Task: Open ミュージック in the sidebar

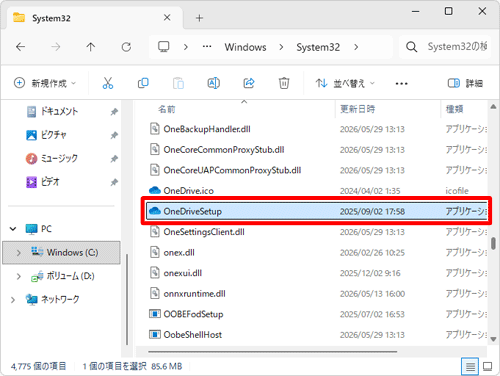Action: coord(59,158)
